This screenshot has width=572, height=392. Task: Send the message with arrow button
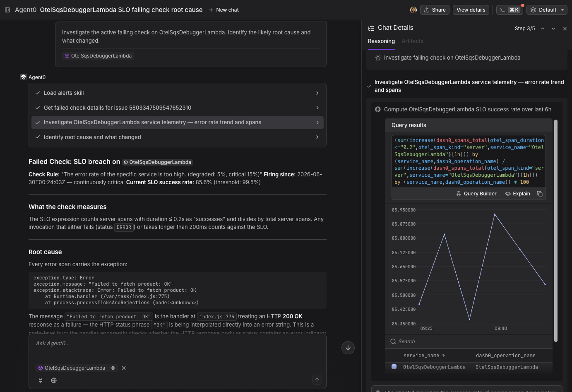317,380
